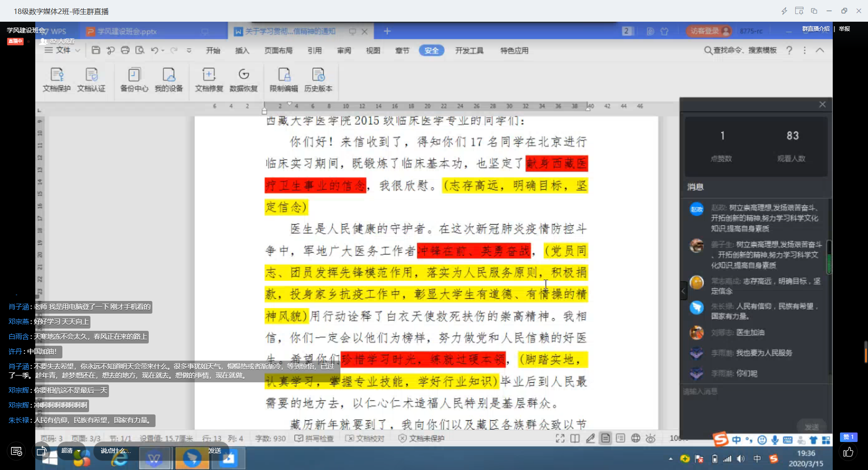Open the 备份中心 backup center

point(134,80)
